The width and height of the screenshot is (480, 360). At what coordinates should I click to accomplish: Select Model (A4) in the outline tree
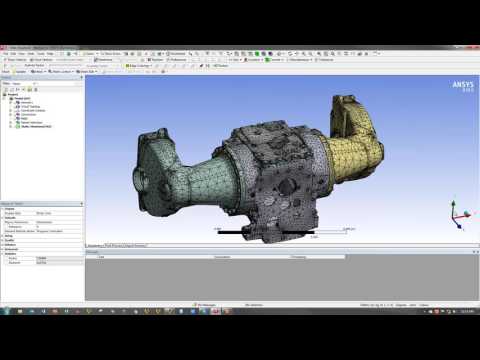pos(23,99)
